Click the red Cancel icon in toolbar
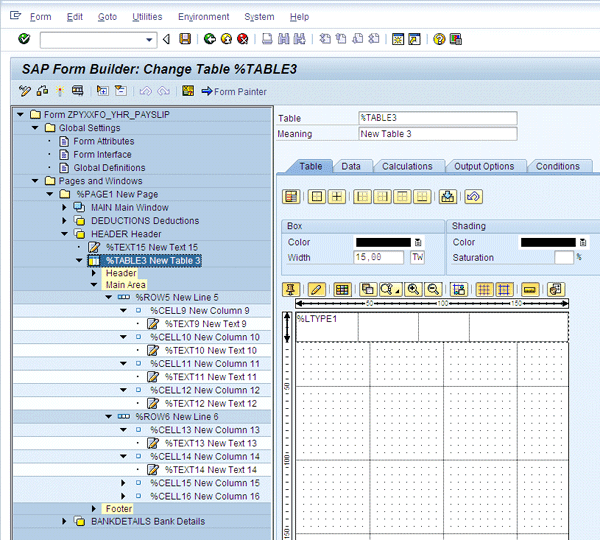The height and width of the screenshot is (540, 600). (244, 39)
